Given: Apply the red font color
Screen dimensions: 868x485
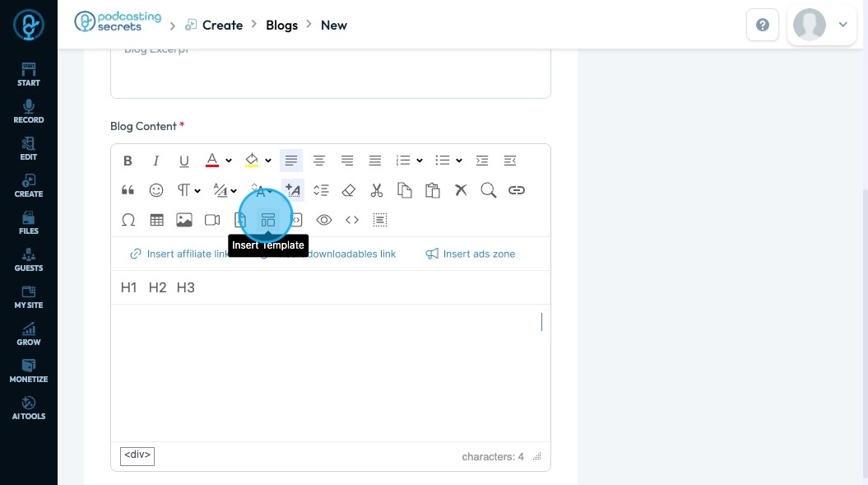Looking at the screenshot, I should pos(212,161).
